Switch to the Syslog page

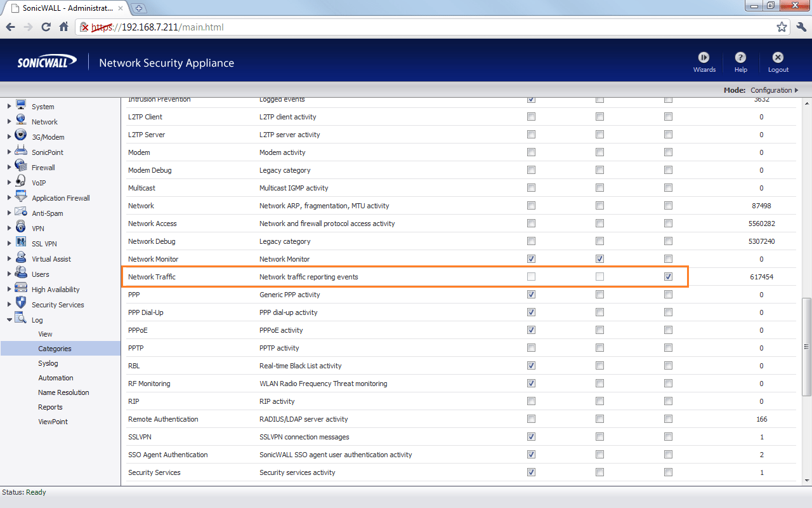pyautogui.click(x=48, y=363)
